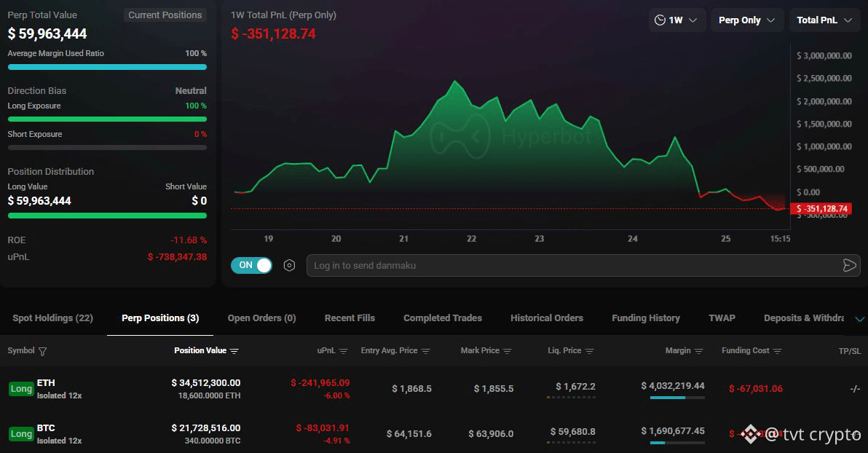Click the BTC margin usage bar

pos(677,443)
